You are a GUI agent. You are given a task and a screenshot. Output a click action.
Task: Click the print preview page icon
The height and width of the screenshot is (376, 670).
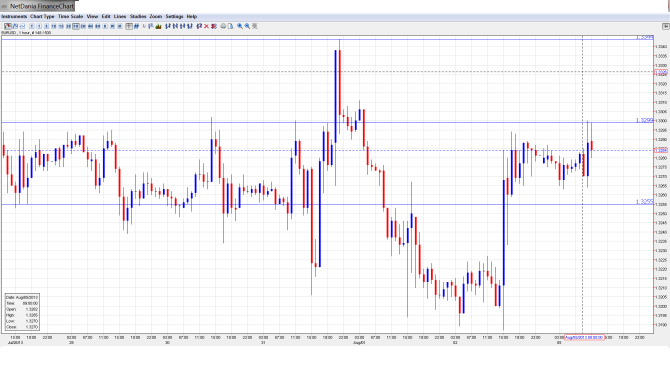click(230, 26)
